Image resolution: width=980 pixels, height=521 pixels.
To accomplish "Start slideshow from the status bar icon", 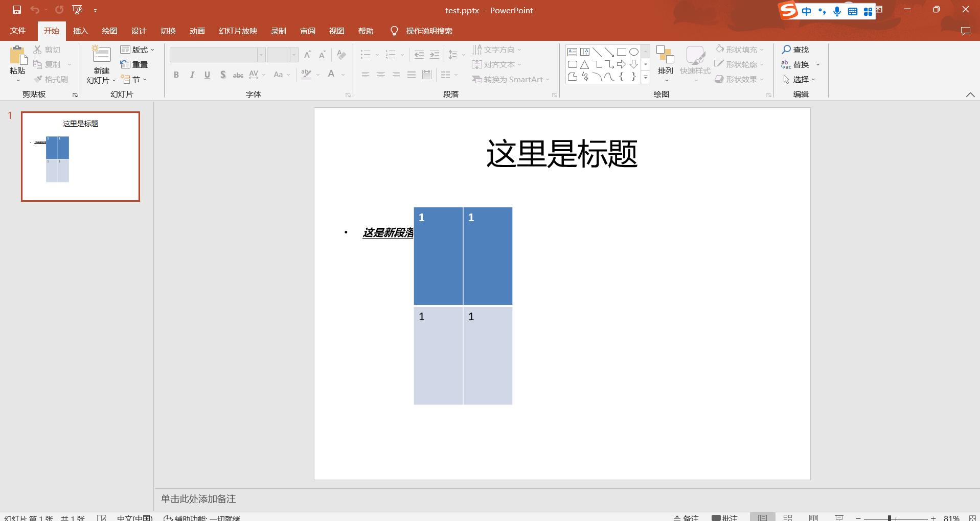I will click(x=839, y=517).
